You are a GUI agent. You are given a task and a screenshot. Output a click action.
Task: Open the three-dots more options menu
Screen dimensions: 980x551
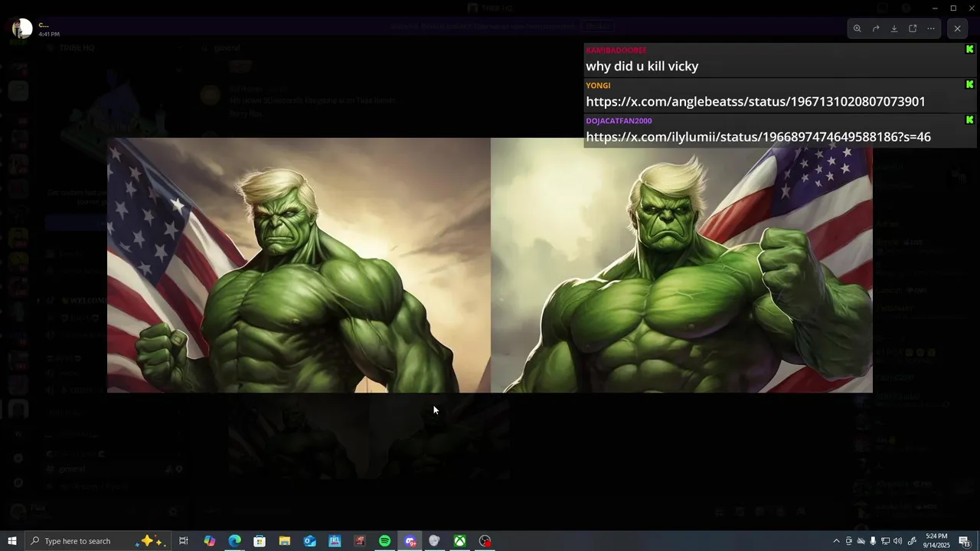[931, 28]
